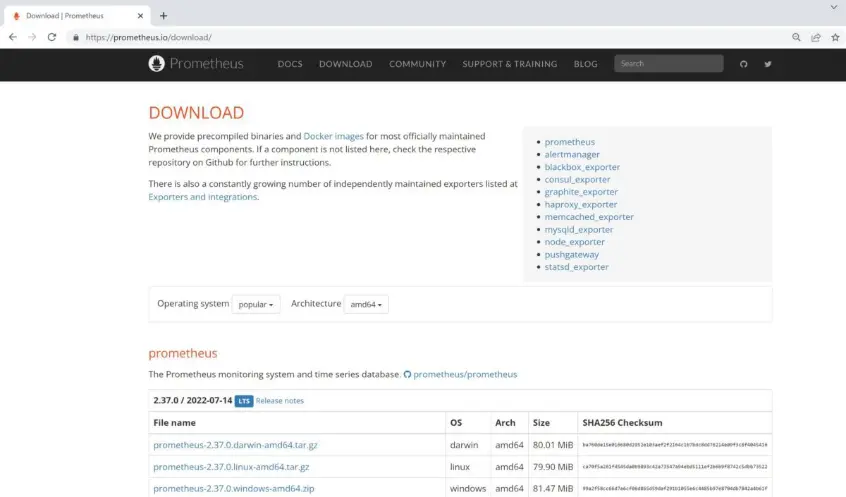
Task: Click the Size column header
Action: pyautogui.click(x=541, y=423)
